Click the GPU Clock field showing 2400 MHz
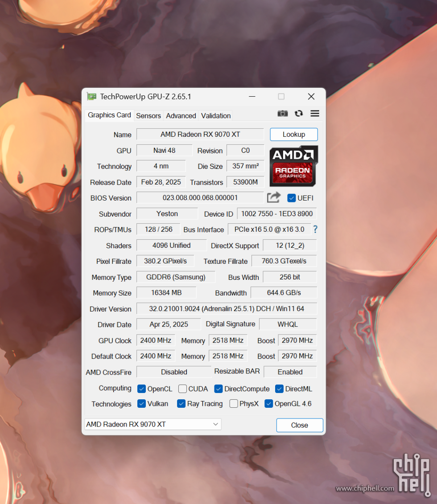Viewport: 437px width, 504px height. pos(156,340)
